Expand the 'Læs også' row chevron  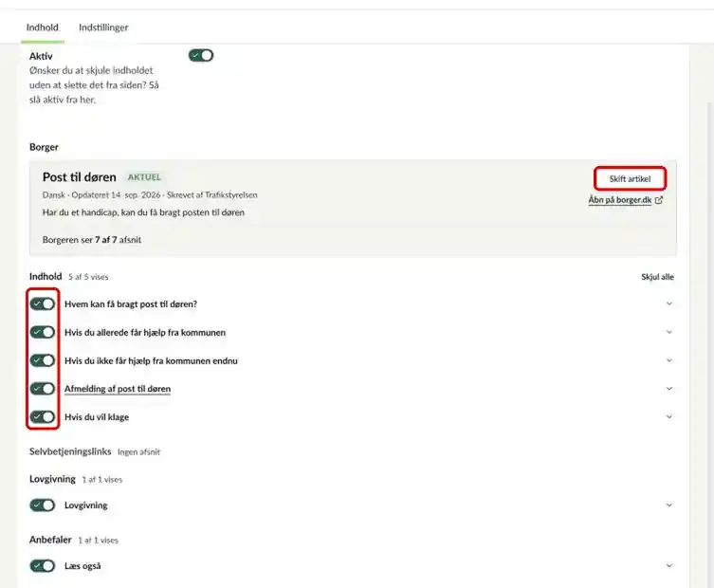tap(668, 565)
